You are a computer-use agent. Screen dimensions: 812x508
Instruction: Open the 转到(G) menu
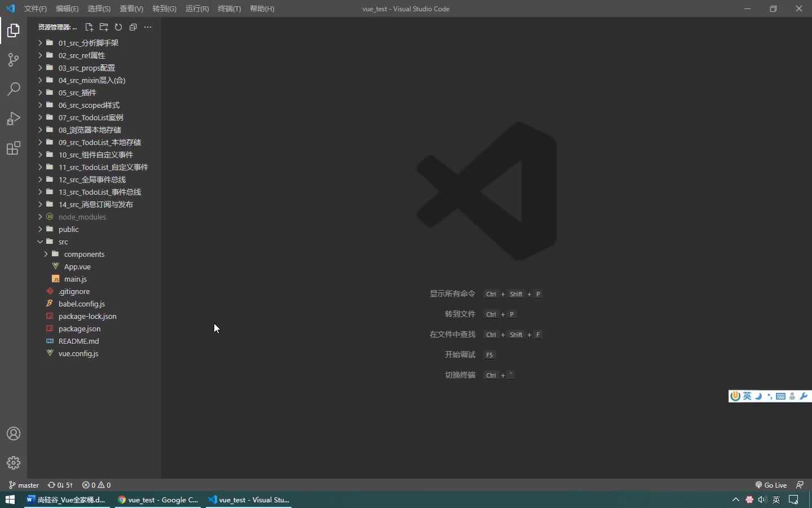pyautogui.click(x=164, y=8)
